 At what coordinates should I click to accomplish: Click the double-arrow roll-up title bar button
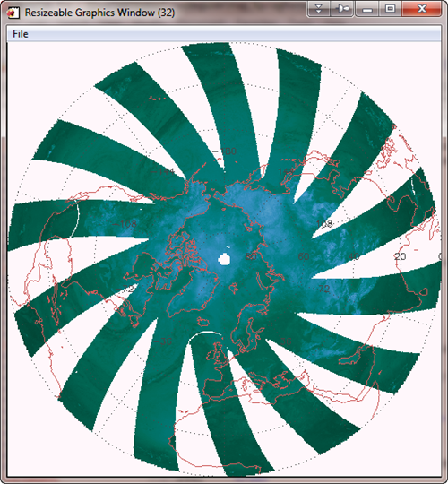pyautogui.click(x=319, y=9)
